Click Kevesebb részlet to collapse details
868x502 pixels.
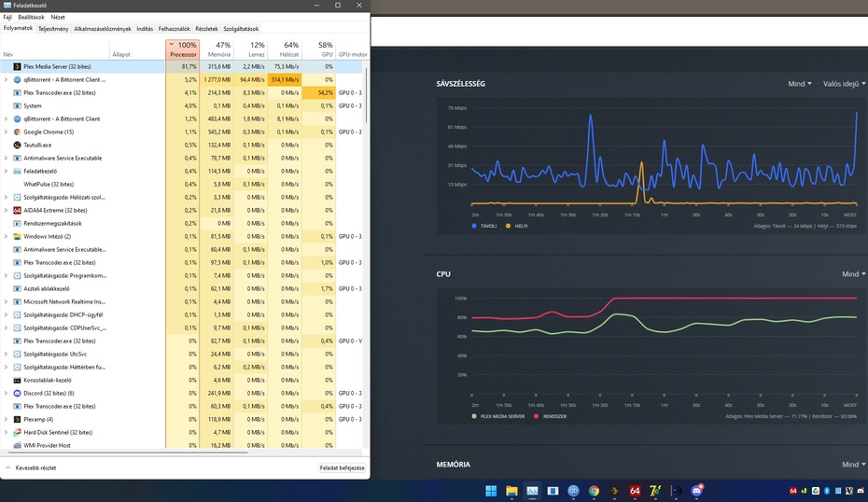click(x=31, y=467)
